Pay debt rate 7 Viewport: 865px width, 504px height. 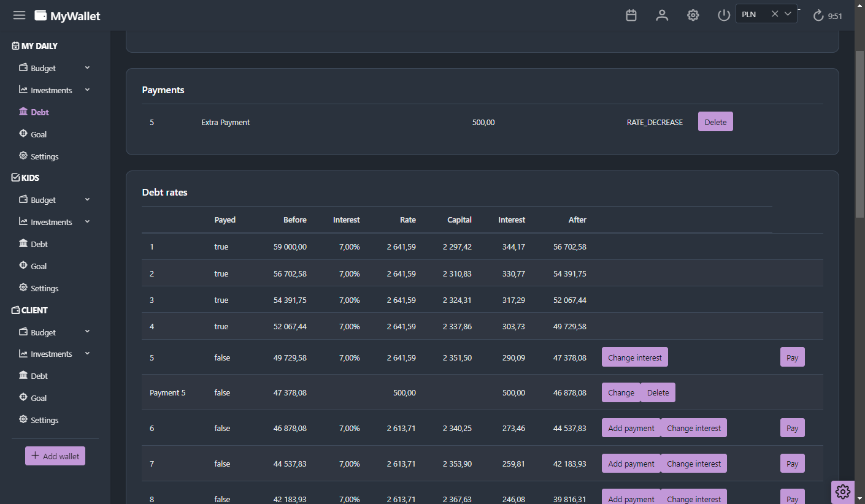tap(793, 464)
